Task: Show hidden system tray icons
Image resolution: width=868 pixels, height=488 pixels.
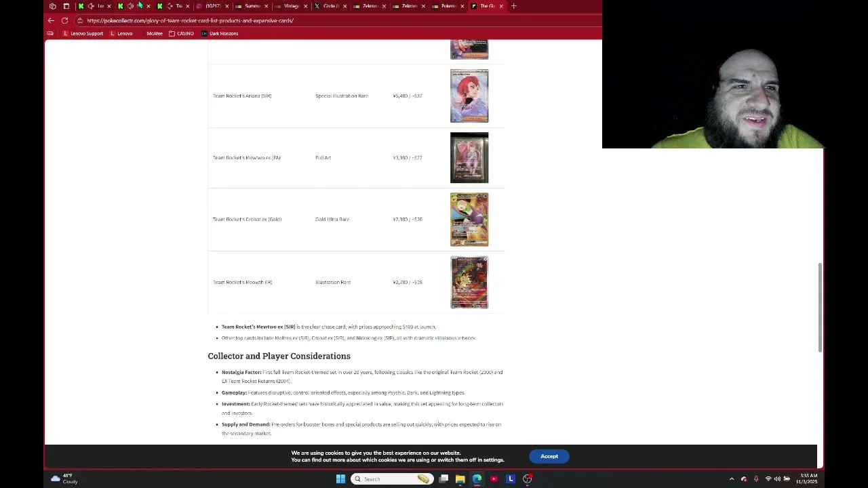Action: click(x=732, y=479)
